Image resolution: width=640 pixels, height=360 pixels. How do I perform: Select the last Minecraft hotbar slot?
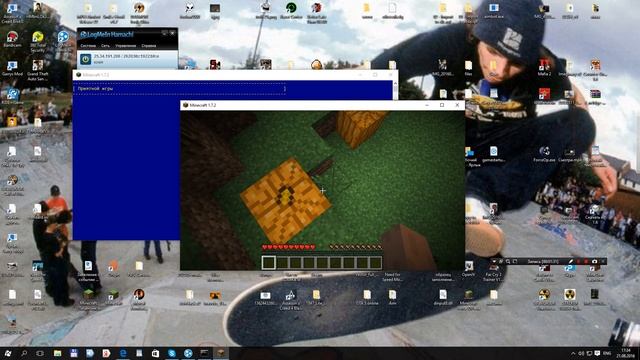click(376, 262)
